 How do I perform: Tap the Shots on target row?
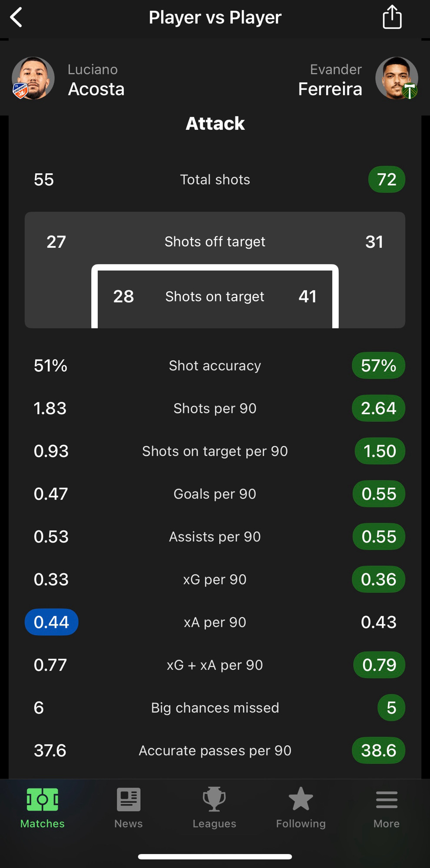coord(215,296)
